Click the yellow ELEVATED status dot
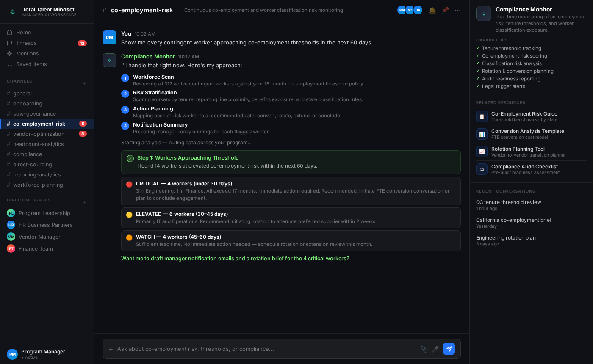Screen dimensions: 593x364 point(129,215)
